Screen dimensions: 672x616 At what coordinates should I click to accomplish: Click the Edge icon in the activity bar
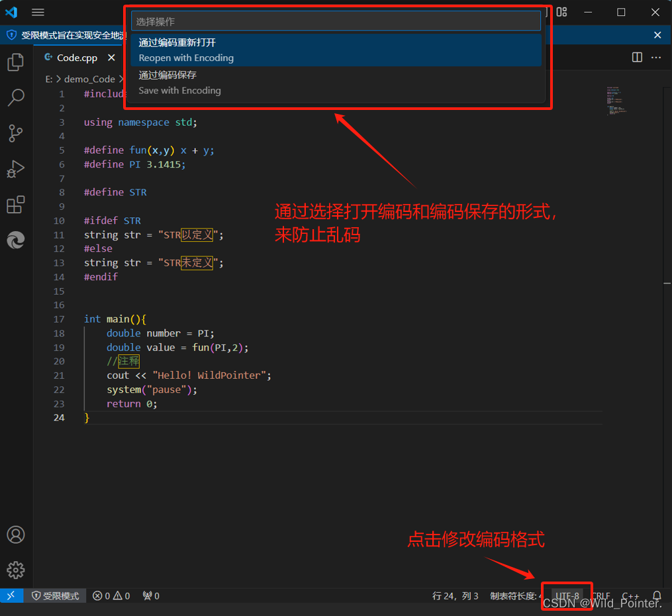tap(16, 240)
